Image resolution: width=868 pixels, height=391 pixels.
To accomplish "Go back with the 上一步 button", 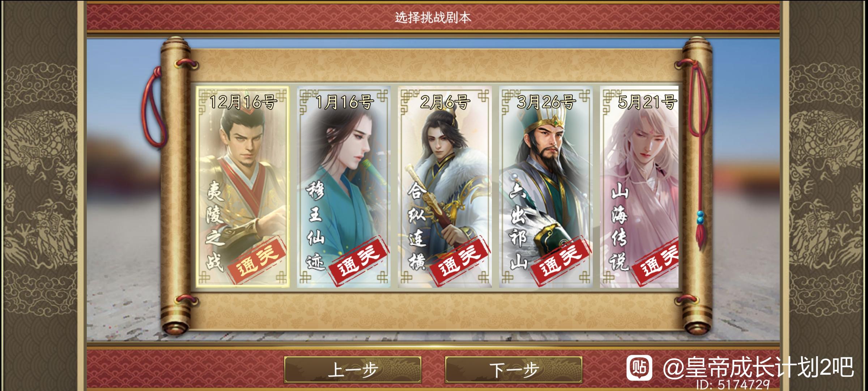I will point(353,369).
